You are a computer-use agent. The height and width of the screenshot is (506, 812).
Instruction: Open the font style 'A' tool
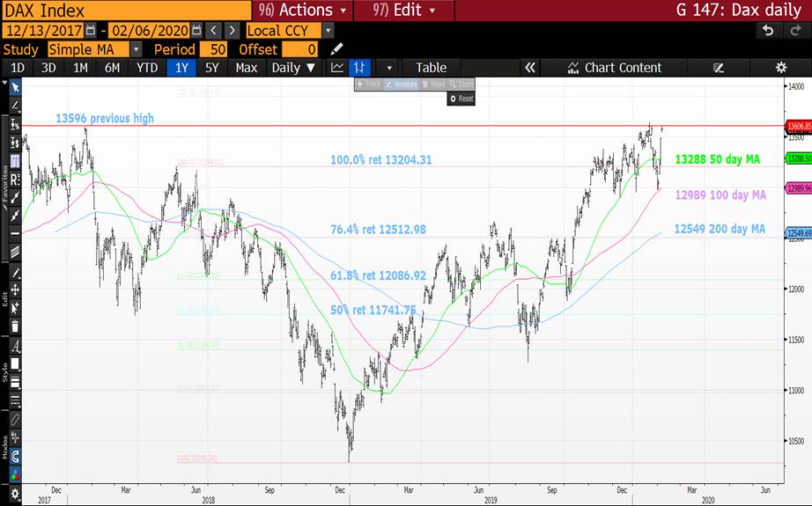click(x=15, y=346)
